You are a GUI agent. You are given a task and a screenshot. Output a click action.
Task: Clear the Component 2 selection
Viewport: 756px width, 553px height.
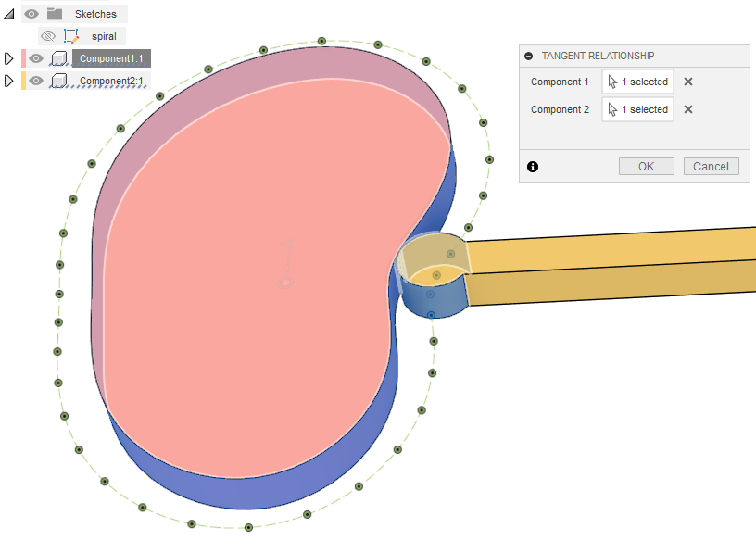688,109
